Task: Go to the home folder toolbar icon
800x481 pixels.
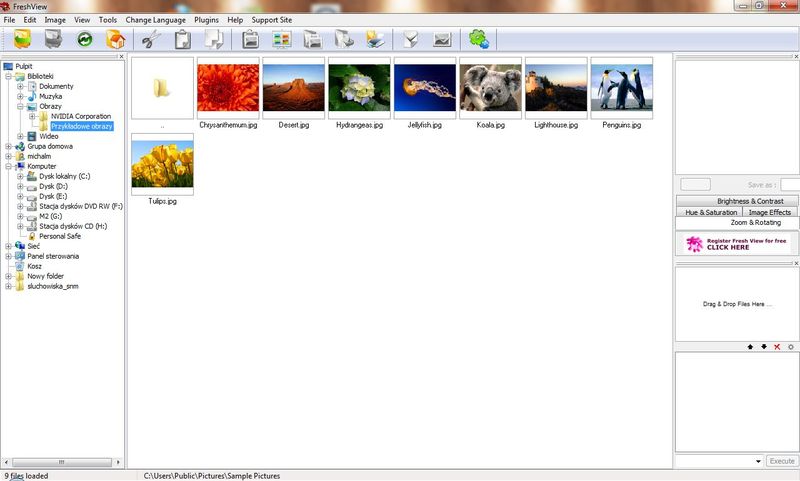Action: click(116, 39)
